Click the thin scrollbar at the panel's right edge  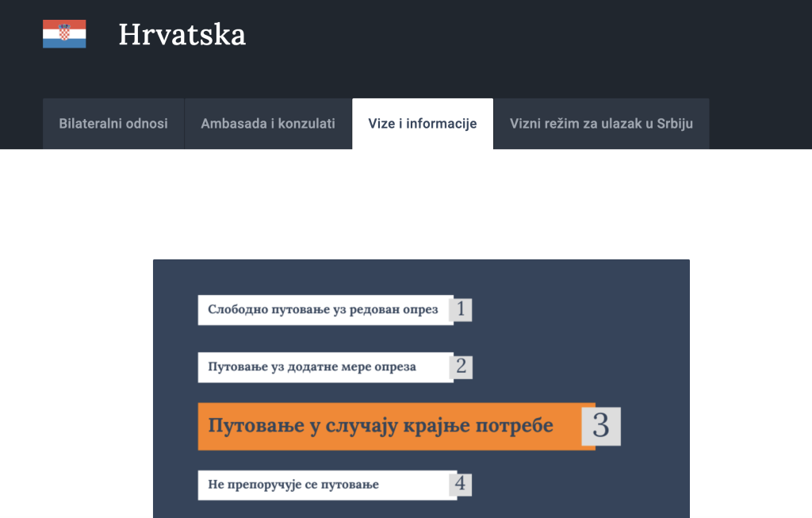[687, 389]
